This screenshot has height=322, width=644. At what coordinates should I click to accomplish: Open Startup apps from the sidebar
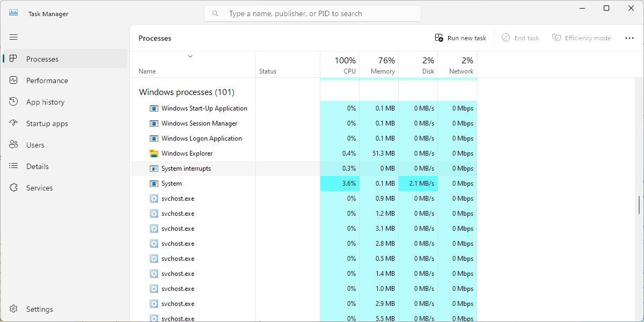pos(46,123)
